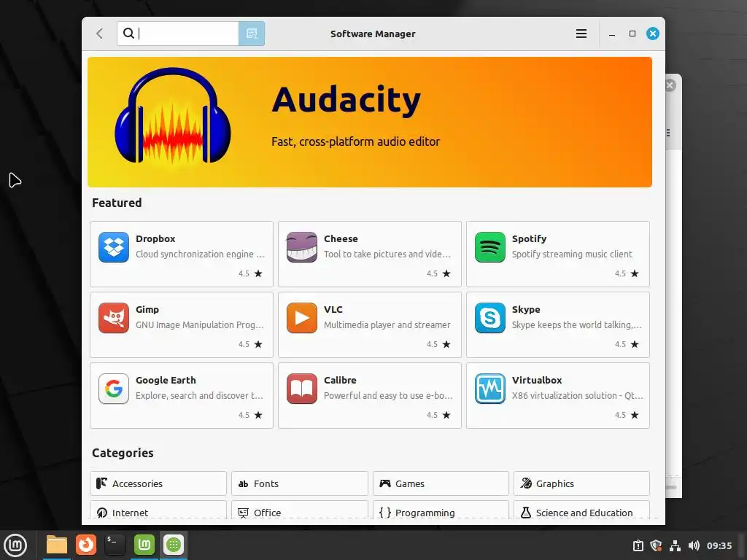The width and height of the screenshot is (747, 560).
Task: Click the back arrow in Software Manager
Action: pyautogui.click(x=99, y=34)
